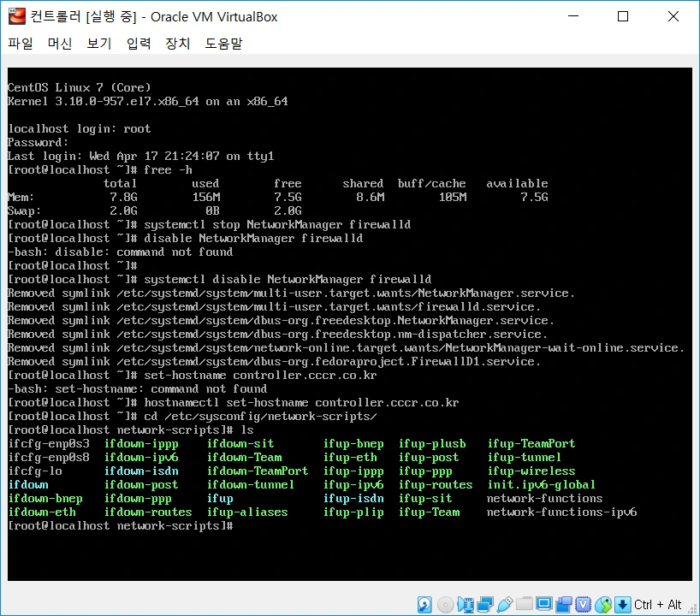Click 'ifup-plip' file name

353,512
